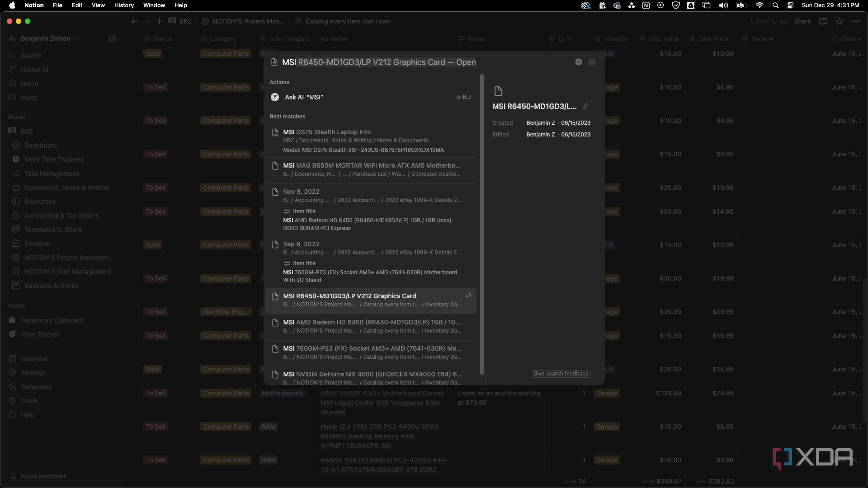
Task: Open the Help menu in menu bar
Action: click(x=180, y=5)
